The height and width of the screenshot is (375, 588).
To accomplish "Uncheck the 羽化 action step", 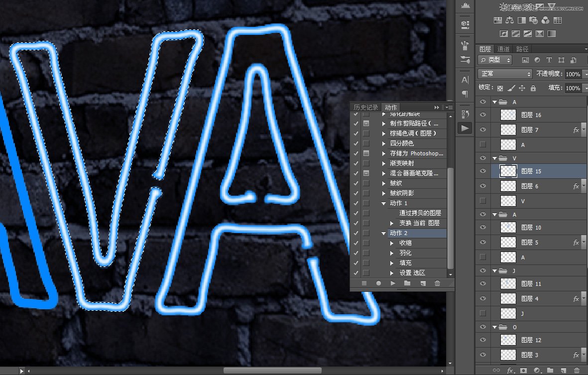I will click(355, 252).
